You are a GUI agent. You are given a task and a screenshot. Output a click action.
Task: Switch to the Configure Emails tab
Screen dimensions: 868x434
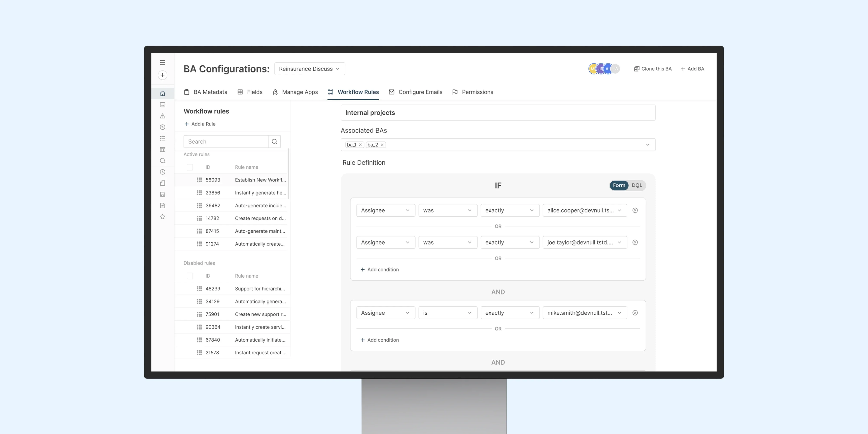[x=416, y=92]
